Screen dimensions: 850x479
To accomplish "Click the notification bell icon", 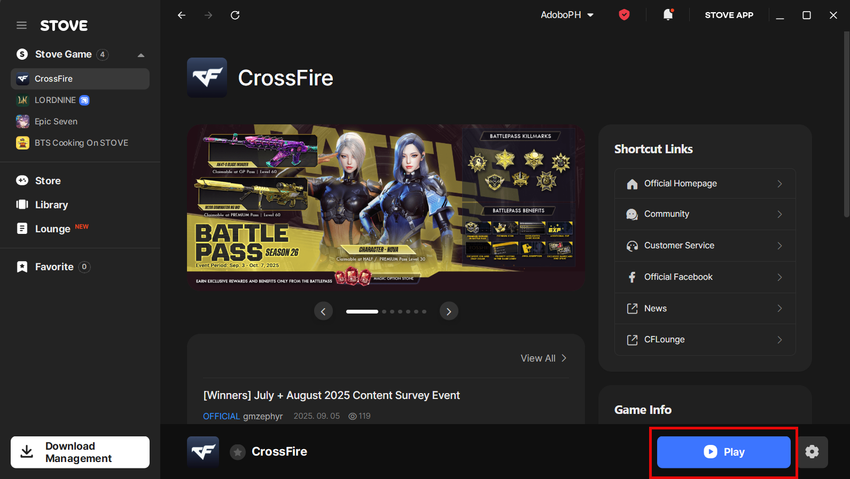I will [x=668, y=15].
